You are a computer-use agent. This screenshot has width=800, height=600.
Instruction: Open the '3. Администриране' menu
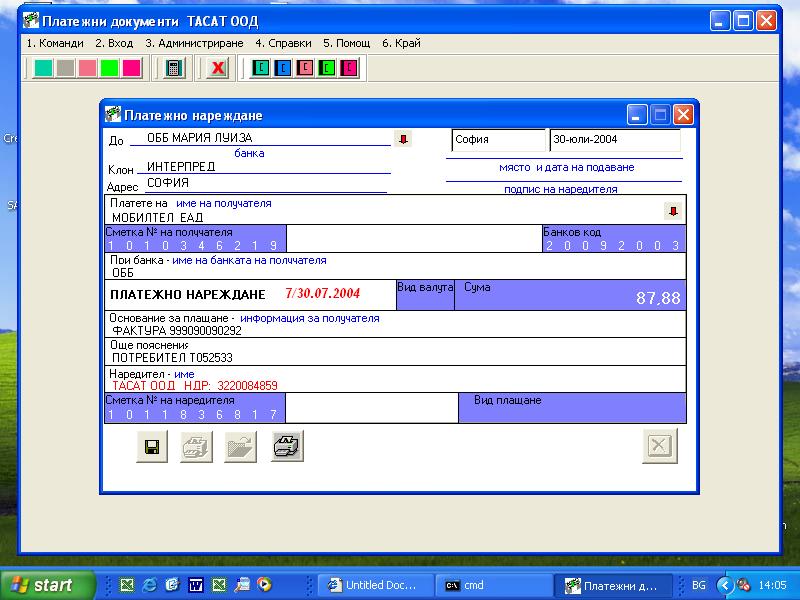pyautogui.click(x=194, y=43)
